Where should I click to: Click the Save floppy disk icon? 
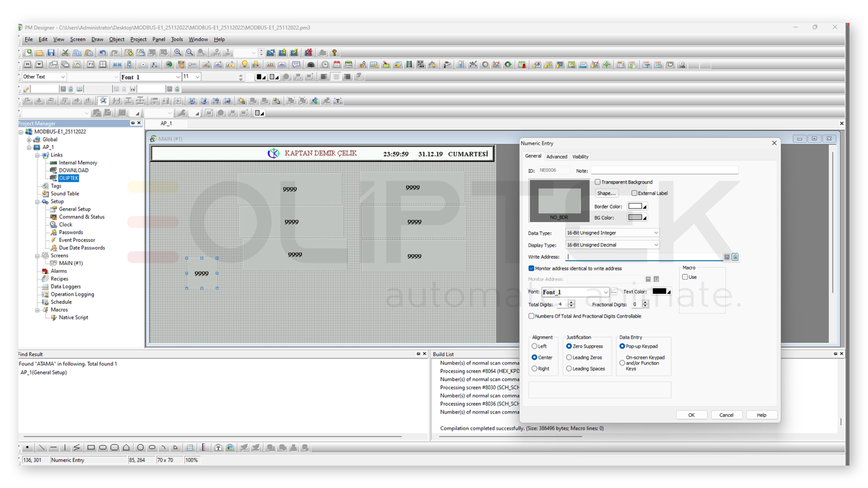pos(51,52)
